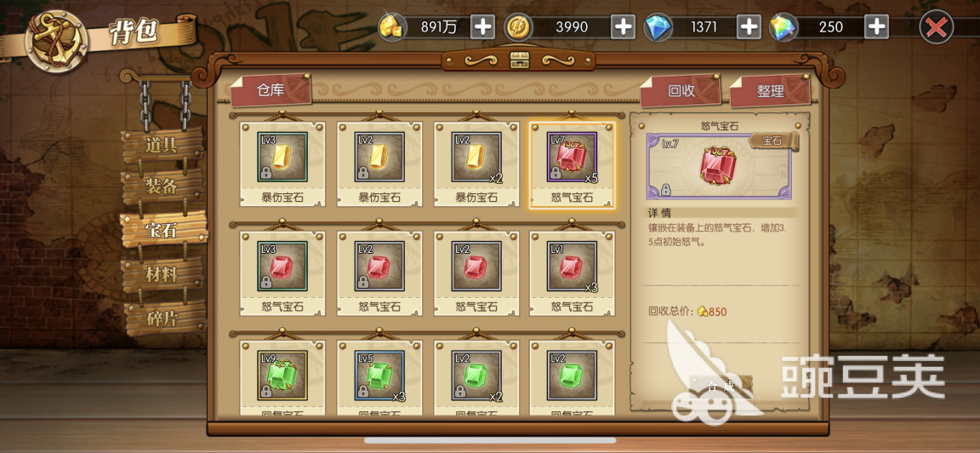Click the 整理 sort button
Screen dimensions: 980x453
point(770,91)
